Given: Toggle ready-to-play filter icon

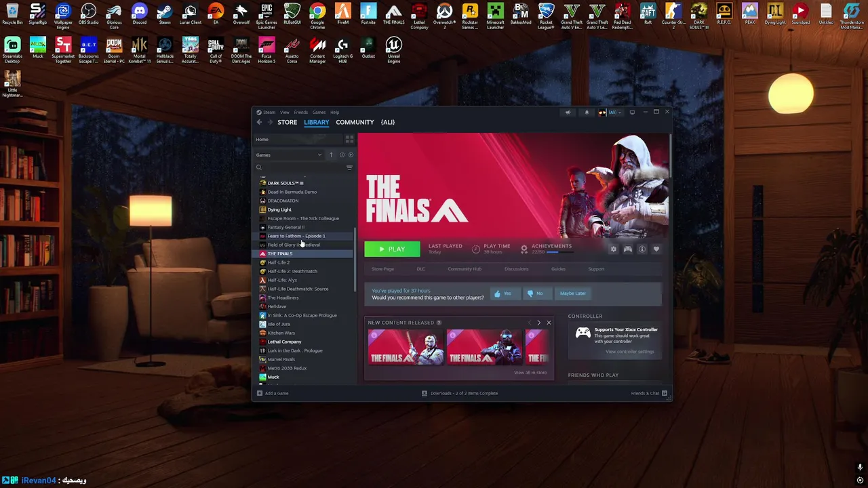Looking at the screenshot, I should [x=351, y=155].
